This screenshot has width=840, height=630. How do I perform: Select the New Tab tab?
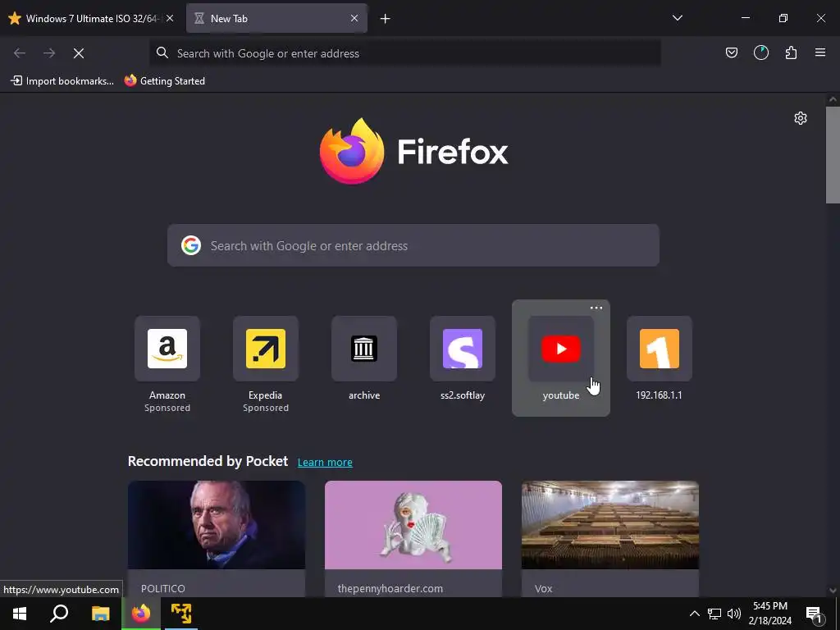tap(277, 19)
